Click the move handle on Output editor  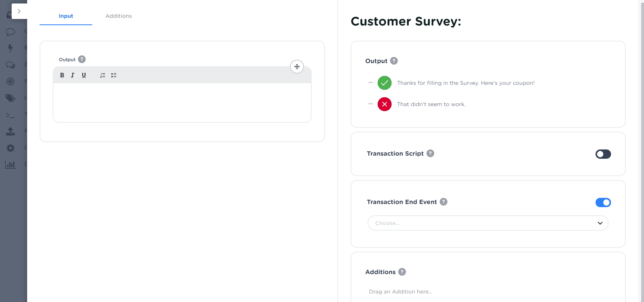pyautogui.click(x=297, y=67)
